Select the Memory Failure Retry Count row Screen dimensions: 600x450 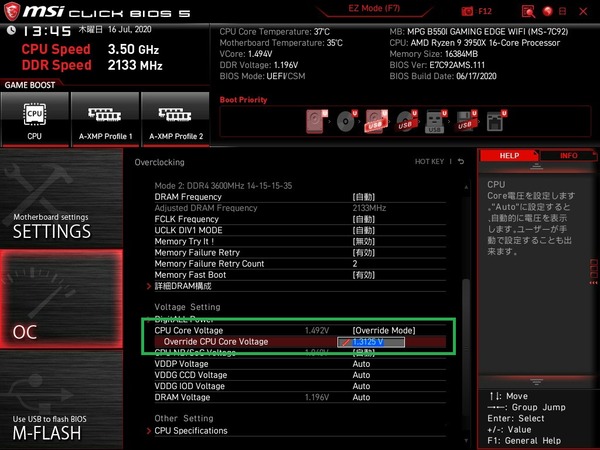[300, 264]
